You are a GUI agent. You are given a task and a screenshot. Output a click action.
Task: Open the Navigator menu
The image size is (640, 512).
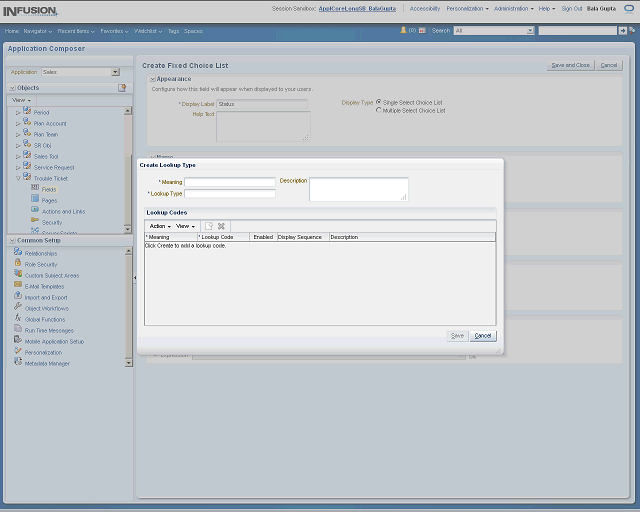[38, 31]
